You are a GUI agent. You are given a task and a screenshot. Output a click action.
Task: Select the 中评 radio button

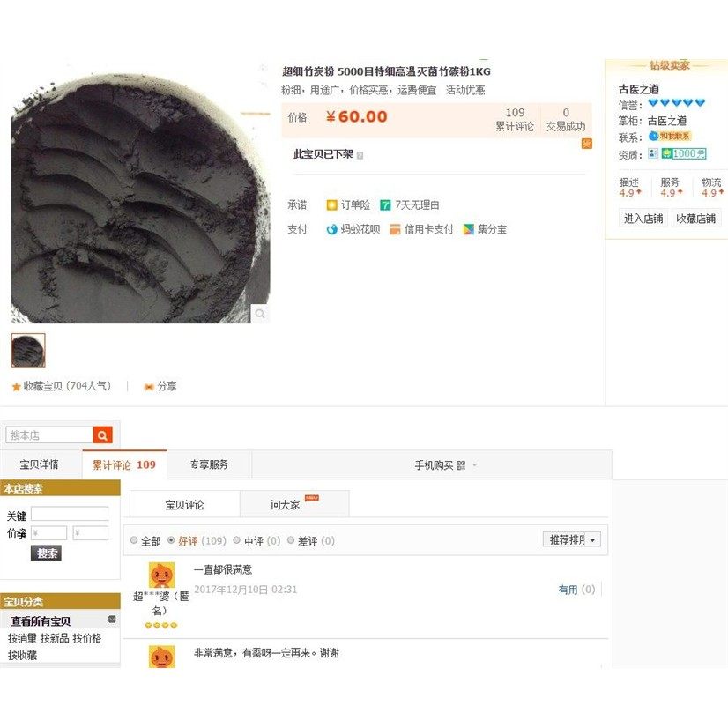click(x=237, y=540)
